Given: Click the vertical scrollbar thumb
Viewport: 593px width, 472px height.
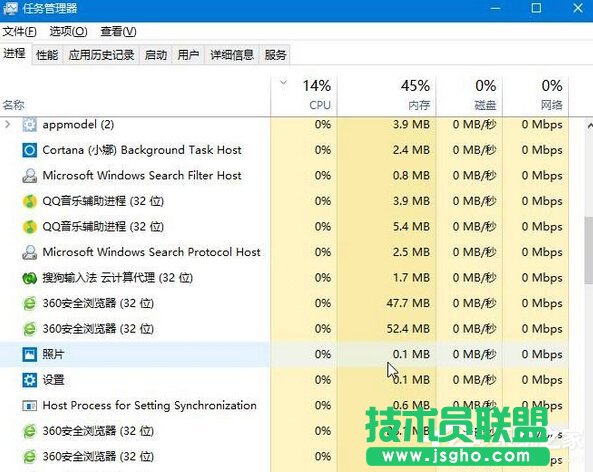Looking at the screenshot, I should [x=589, y=250].
